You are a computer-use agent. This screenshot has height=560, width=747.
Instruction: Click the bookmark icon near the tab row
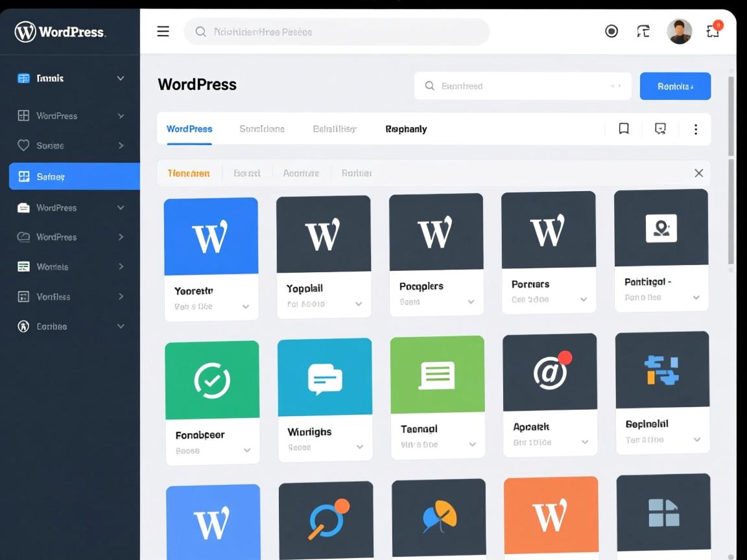click(x=623, y=128)
